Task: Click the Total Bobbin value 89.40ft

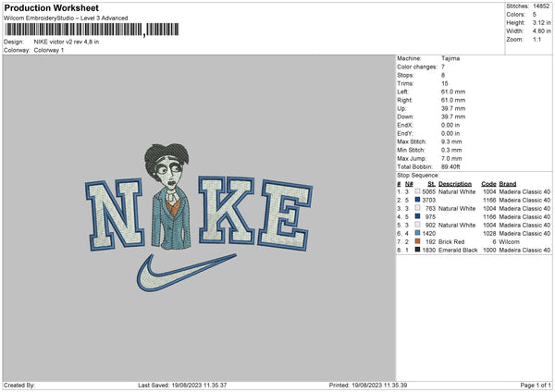Action: (450, 166)
